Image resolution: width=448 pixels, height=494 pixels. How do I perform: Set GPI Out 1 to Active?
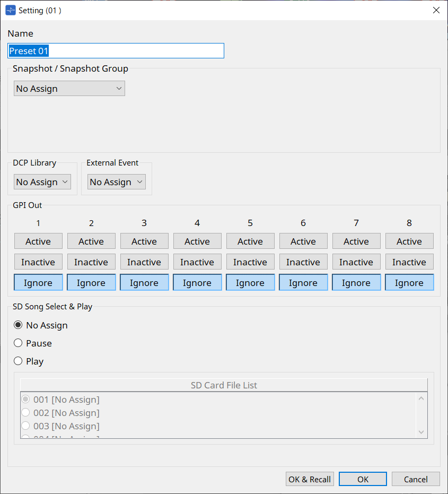coord(38,241)
